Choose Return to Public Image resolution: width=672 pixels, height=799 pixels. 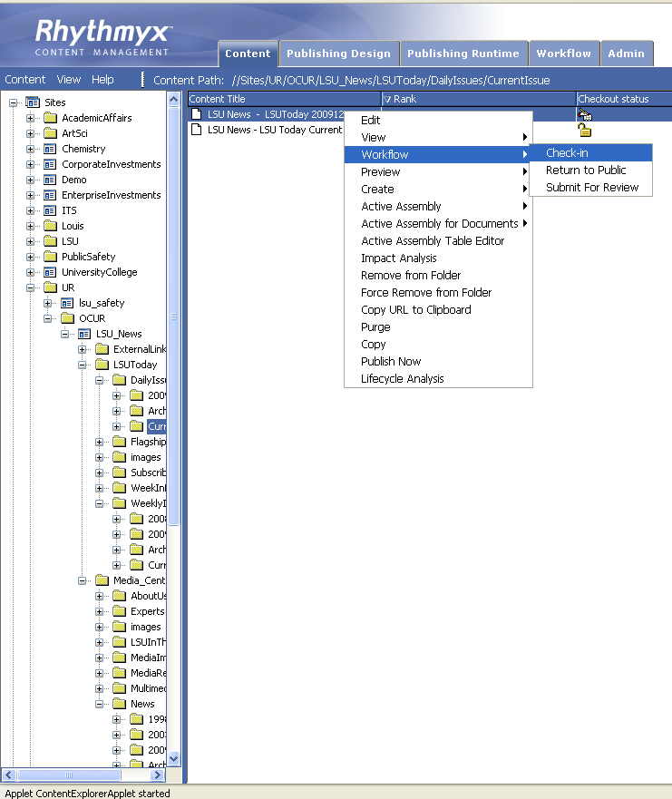click(591, 171)
